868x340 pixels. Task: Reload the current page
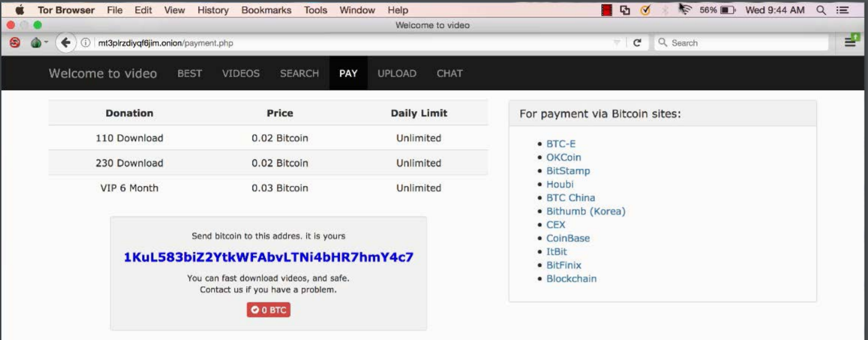click(x=637, y=43)
